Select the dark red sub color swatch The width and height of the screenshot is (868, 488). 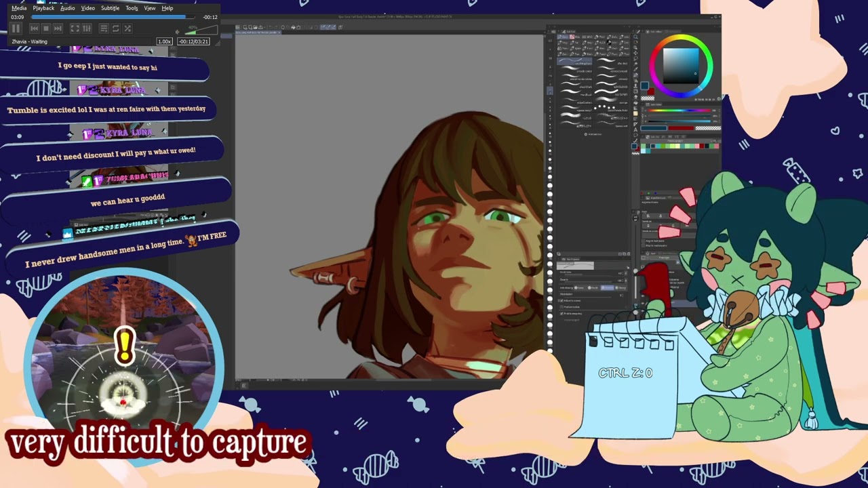[652, 91]
